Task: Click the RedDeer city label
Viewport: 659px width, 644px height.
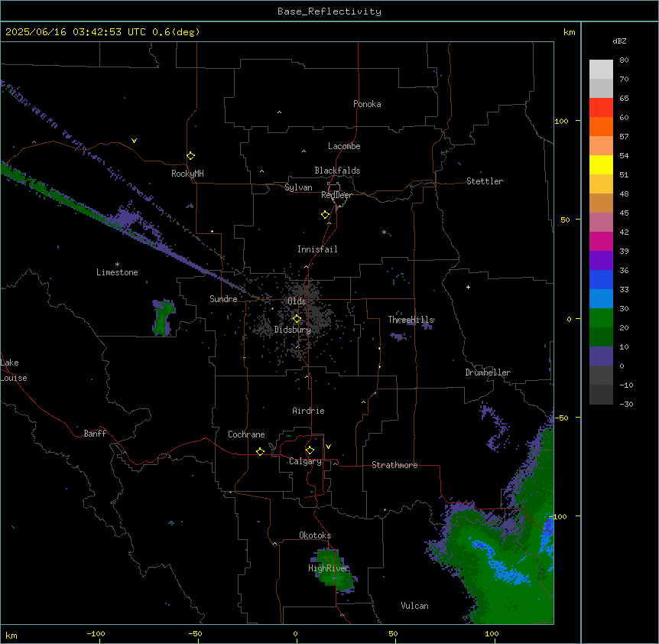Action: pyautogui.click(x=336, y=195)
